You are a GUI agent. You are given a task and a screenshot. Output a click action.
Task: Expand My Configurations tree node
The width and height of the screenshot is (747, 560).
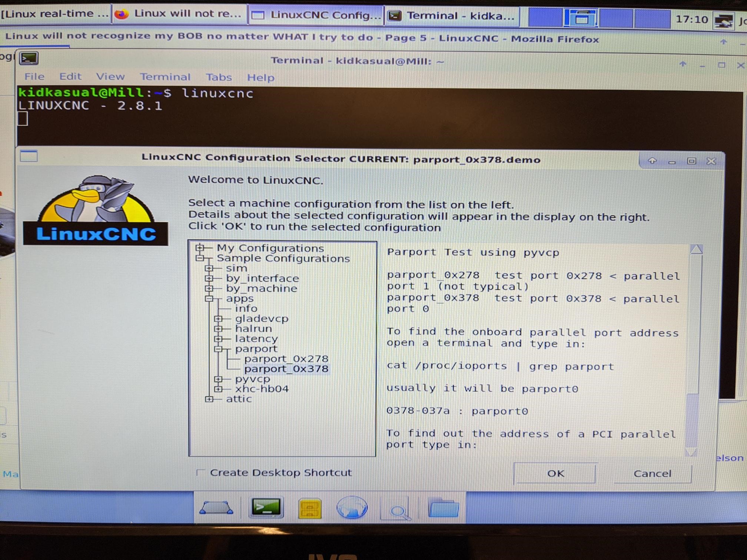200,247
